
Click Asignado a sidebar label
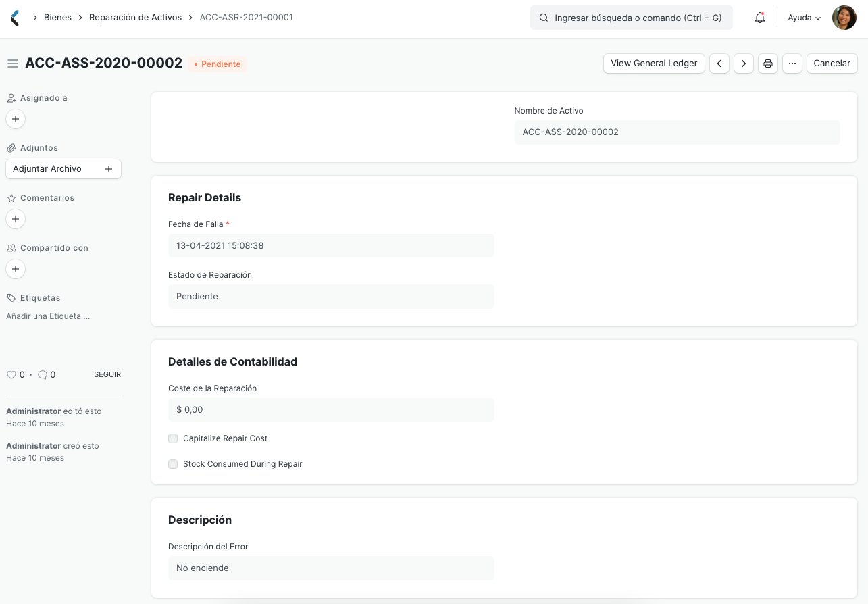(44, 98)
